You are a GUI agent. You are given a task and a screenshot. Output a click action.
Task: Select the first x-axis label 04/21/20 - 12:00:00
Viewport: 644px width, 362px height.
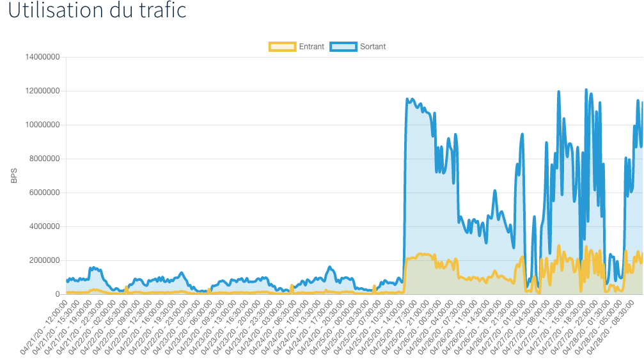(x=45, y=327)
